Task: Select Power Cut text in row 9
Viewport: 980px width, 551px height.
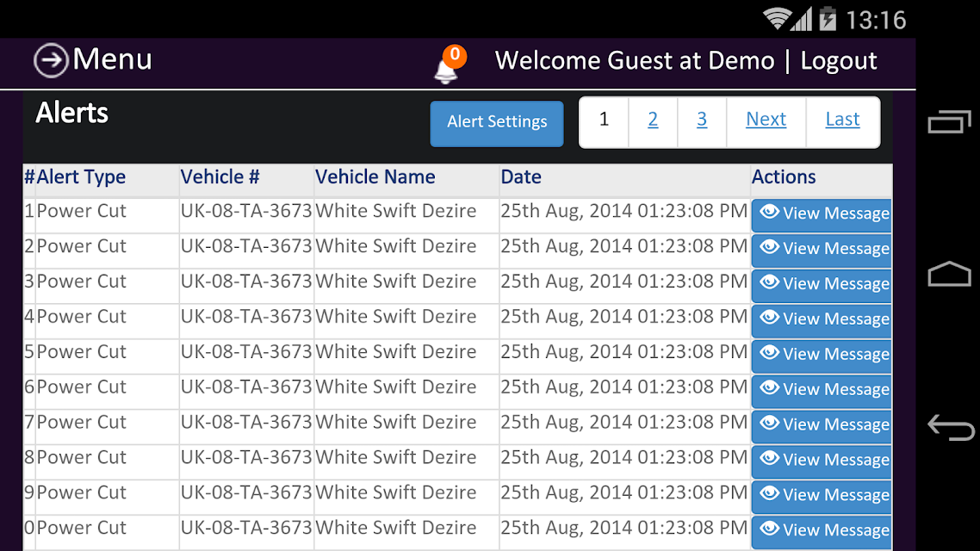Action: [x=81, y=492]
